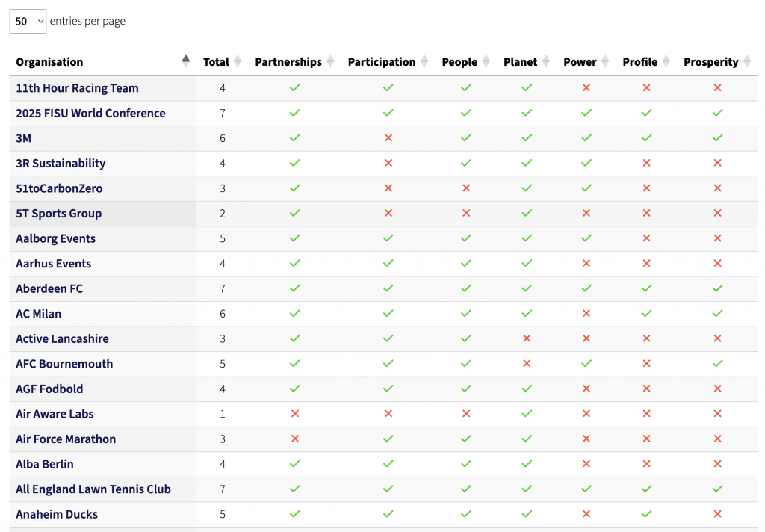The image size is (765, 532).
Task: Click sort arrows next to People
Action: pos(486,61)
